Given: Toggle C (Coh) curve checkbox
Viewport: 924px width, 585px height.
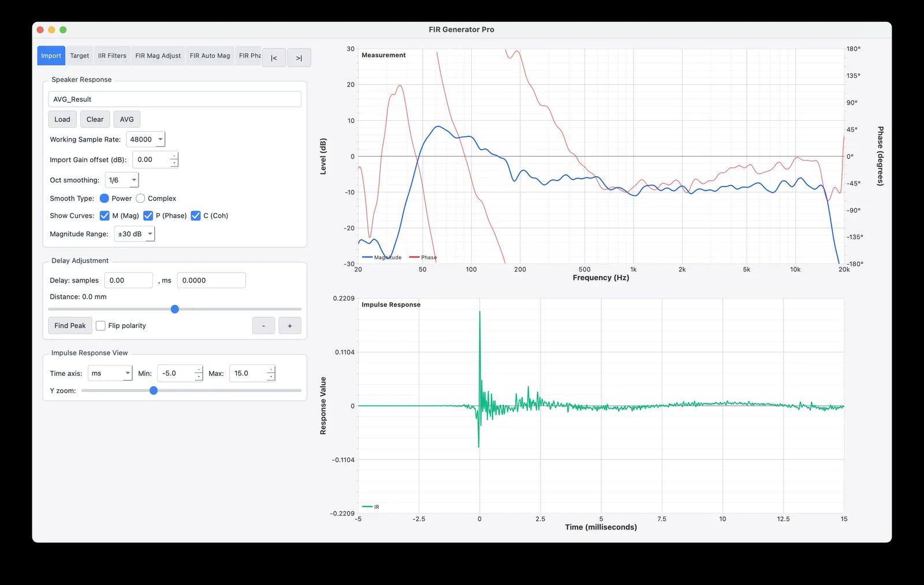Looking at the screenshot, I should point(196,215).
